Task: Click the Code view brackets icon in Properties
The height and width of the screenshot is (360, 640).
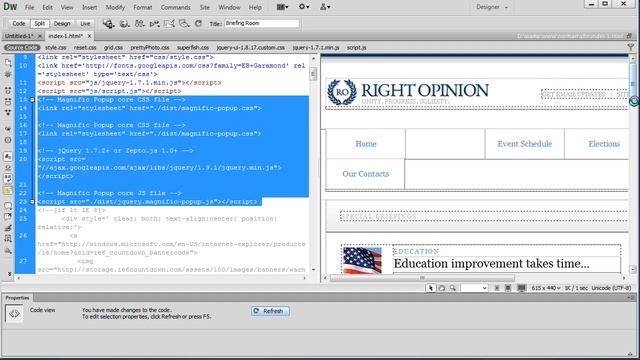Action: (14, 313)
